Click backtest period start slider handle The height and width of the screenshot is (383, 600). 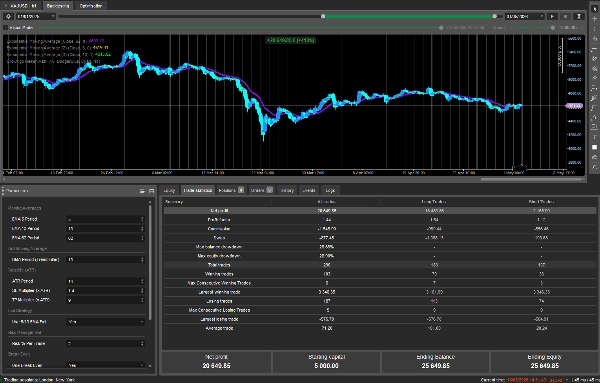tap(323, 16)
